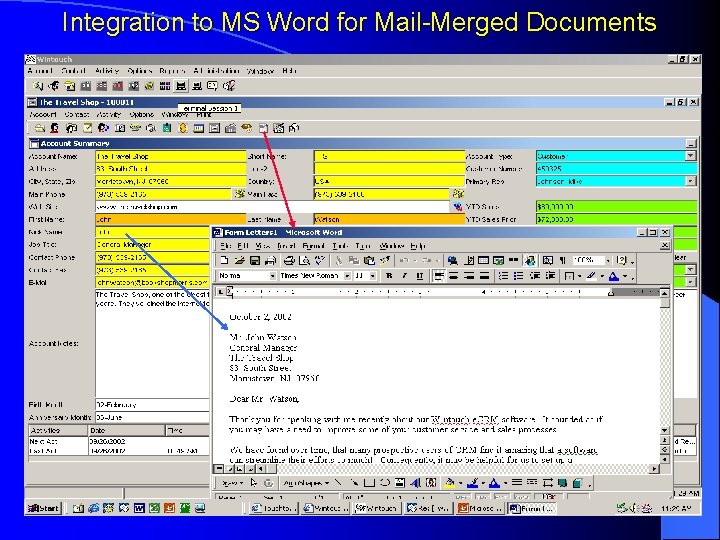The width and height of the screenshot is (720, 540).
Task: Open the Activity menu in The Travel Shop window
Action: [x=109, y=114]
